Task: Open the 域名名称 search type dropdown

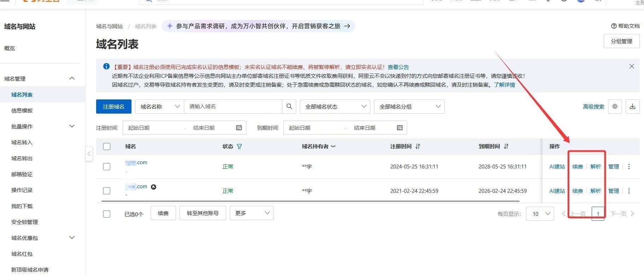Action: 159,107
